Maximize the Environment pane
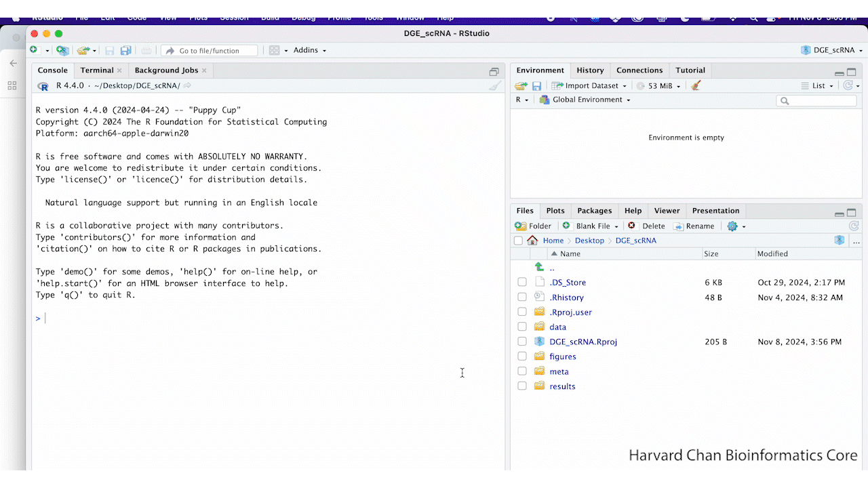The height and width of the screenshot is (488, 868). click(852, 72)
